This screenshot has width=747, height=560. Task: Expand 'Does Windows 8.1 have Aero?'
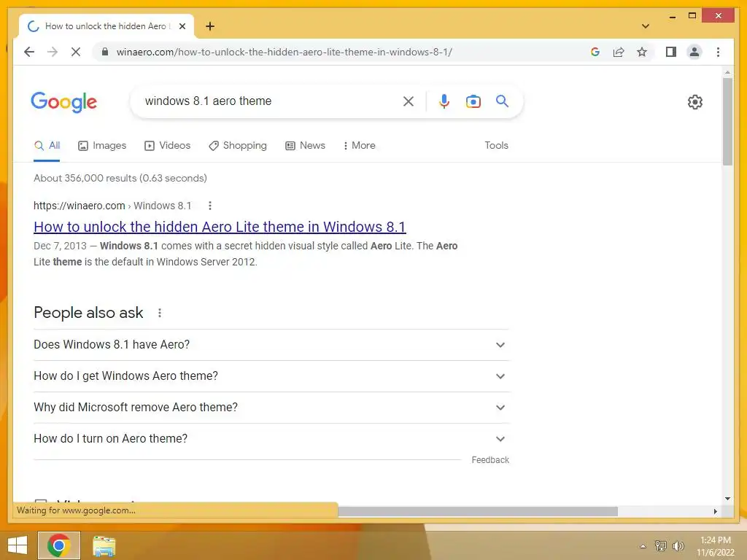pyautogui.click(x=271, y=345)
